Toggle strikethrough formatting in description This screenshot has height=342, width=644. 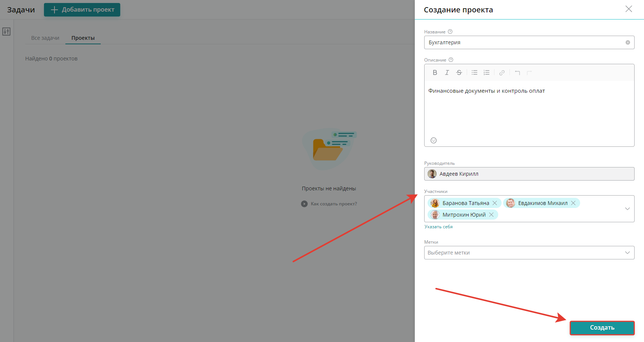click(459, 72)
